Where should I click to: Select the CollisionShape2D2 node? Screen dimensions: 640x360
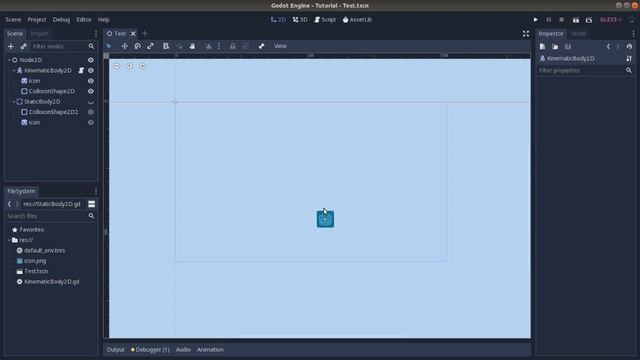pos(53,112)
